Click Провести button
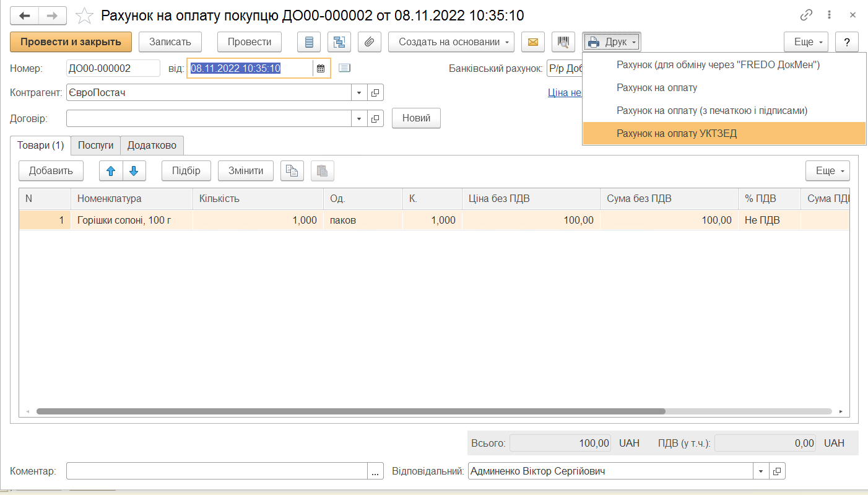Screen dimensions: 868x495 coord(250,42)
